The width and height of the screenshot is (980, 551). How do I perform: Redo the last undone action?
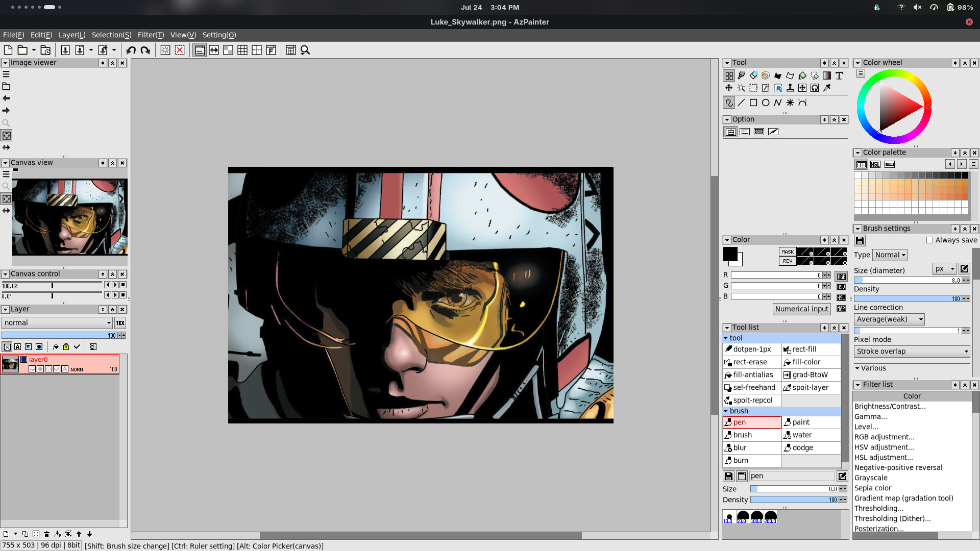click(x=145, y=50)
